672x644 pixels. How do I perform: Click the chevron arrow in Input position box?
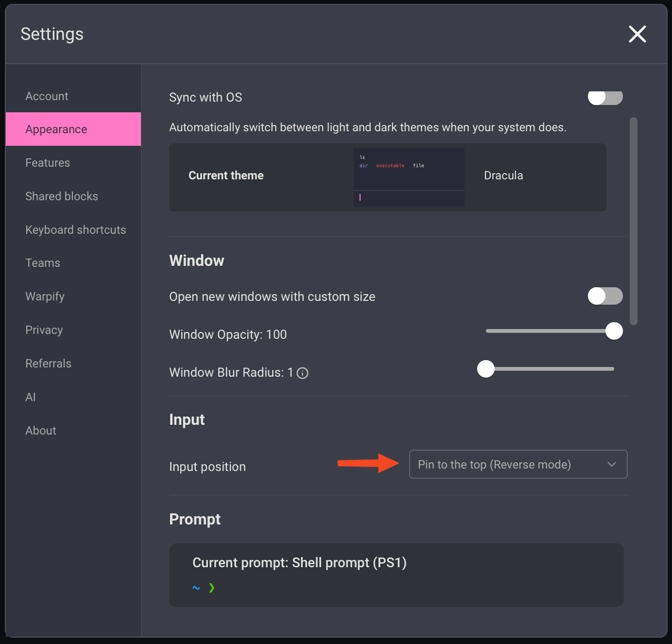pos(612,464)
